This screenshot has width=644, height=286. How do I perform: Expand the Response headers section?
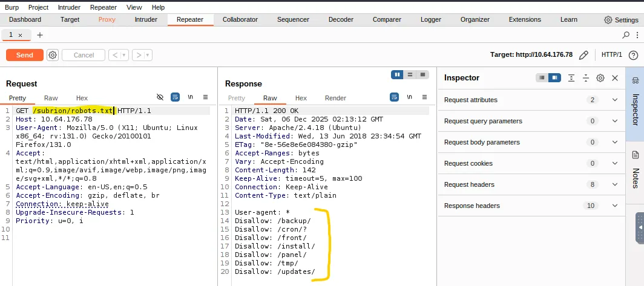pos(615,206)
